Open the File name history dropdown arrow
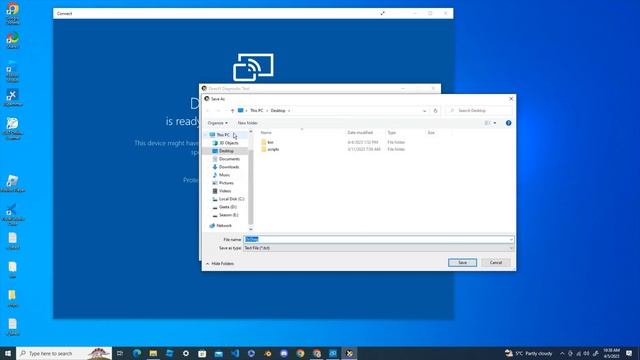640x360 pixels. point(511,240)
